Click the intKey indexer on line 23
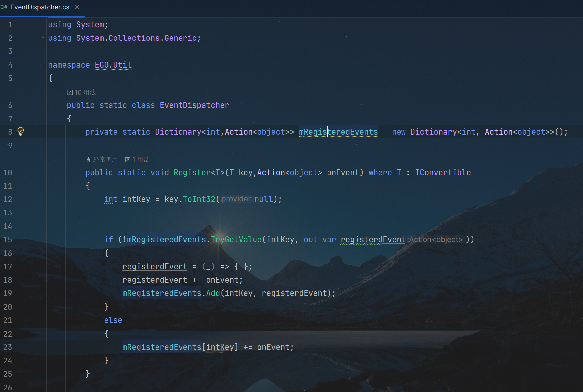Viewport: 583px width, 392px height. click(x=220, y=347)
